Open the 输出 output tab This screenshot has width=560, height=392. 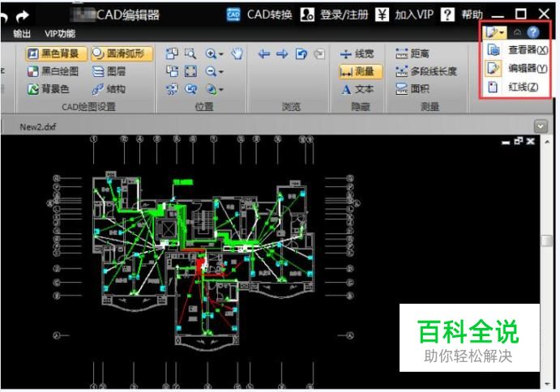(x=22, y=34)
